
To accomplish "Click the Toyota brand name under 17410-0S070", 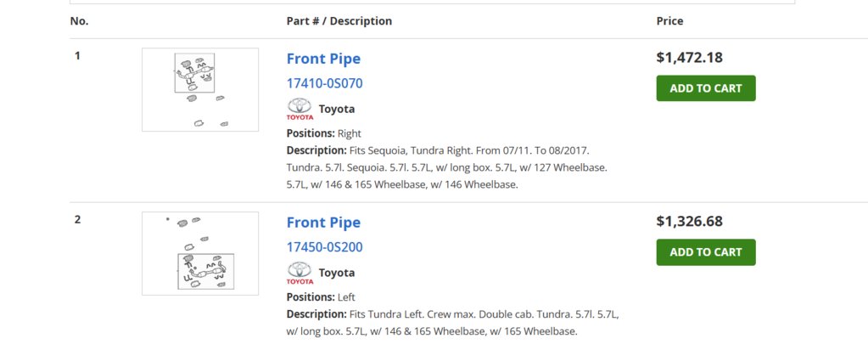I will [337, 110].
